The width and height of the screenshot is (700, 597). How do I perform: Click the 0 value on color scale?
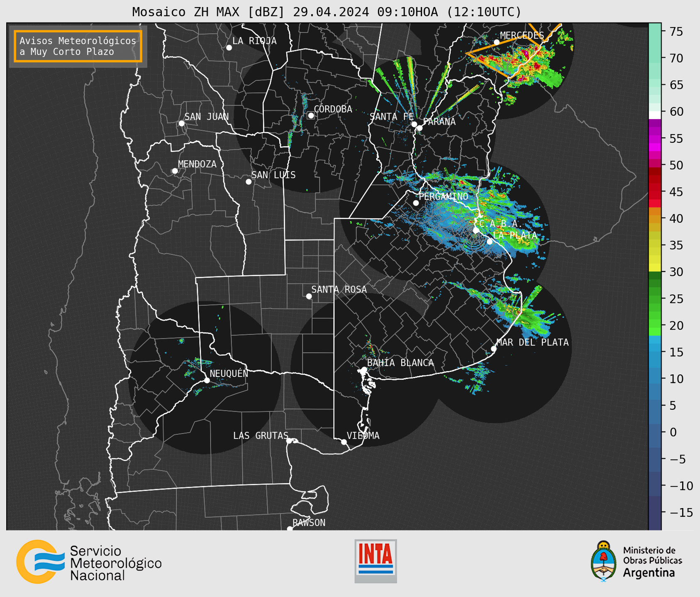[673, 432]
